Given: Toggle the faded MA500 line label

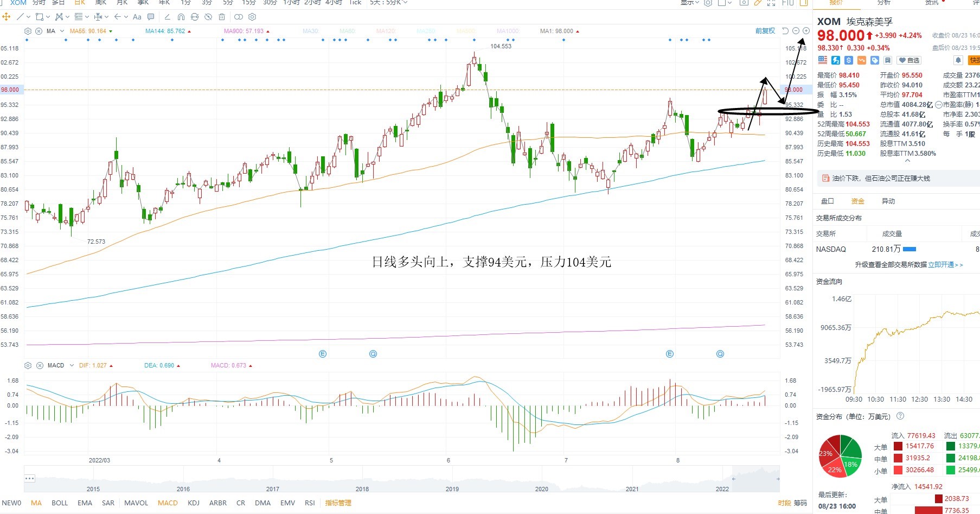Looking at the screenshot, I should (466, 31).
